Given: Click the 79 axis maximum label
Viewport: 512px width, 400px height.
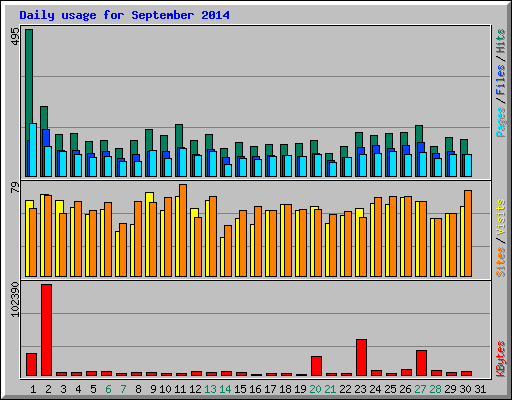Looking at the screenshot, I should pos(15,187).
